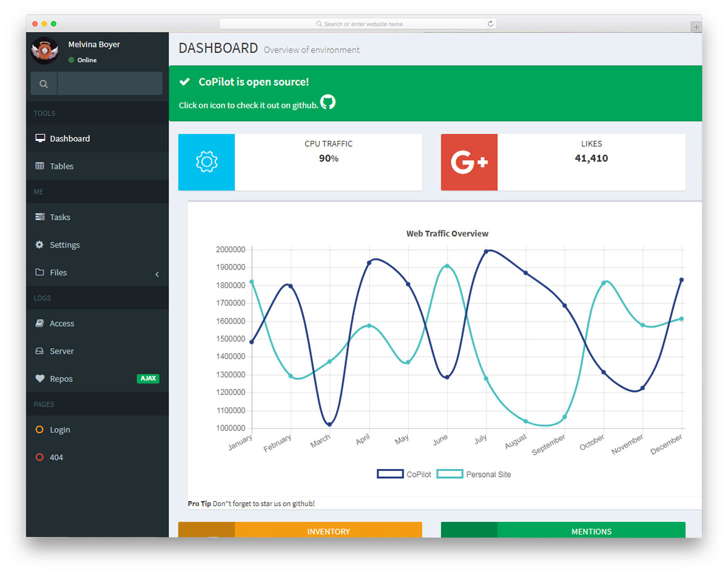Click the Likes 41,410 value
Screen dimensions: 728x574
click(591, 158)
